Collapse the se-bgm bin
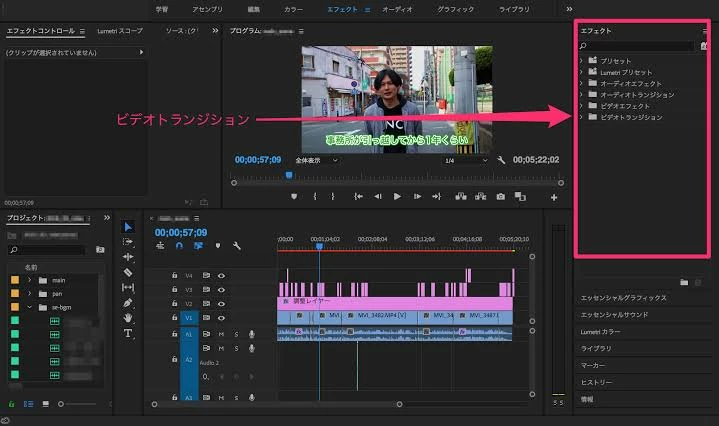The height and width of the screenshot is (426, 719). tap(29, 307)
